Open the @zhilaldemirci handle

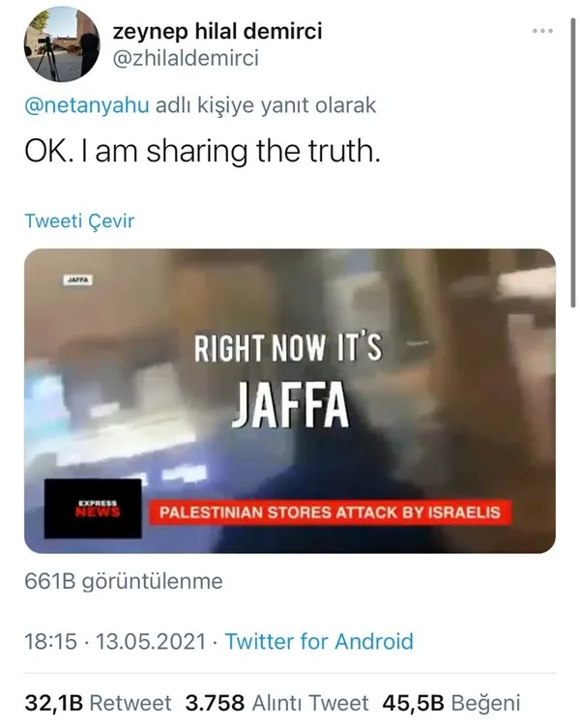click(x=186, y=59)
